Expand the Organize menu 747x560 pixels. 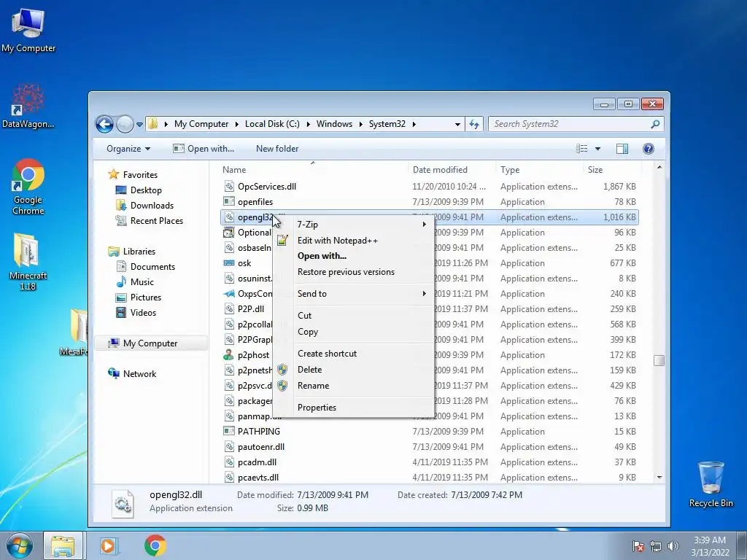[x=128, y=149]
